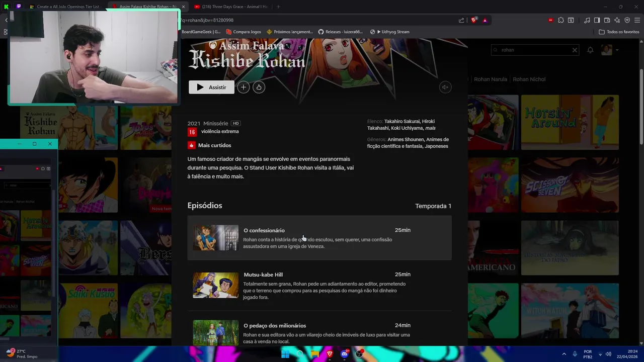Open the O confessionário episode row

319,238
